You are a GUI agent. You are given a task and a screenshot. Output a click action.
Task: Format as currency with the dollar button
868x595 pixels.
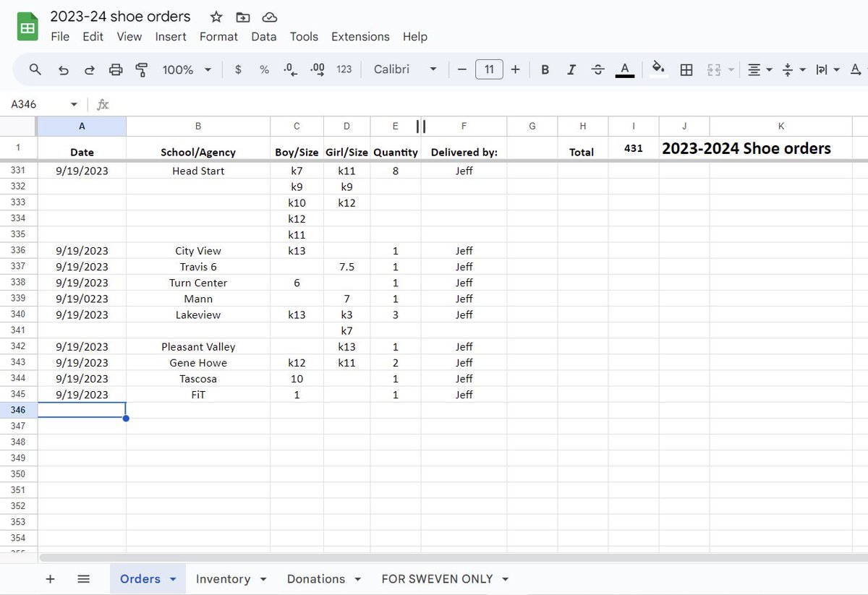(239, 69)
